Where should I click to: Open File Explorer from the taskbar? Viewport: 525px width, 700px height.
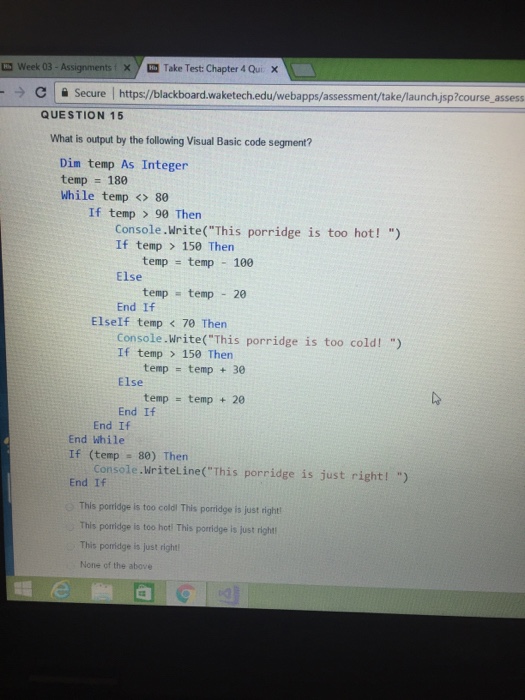(102, 592)
